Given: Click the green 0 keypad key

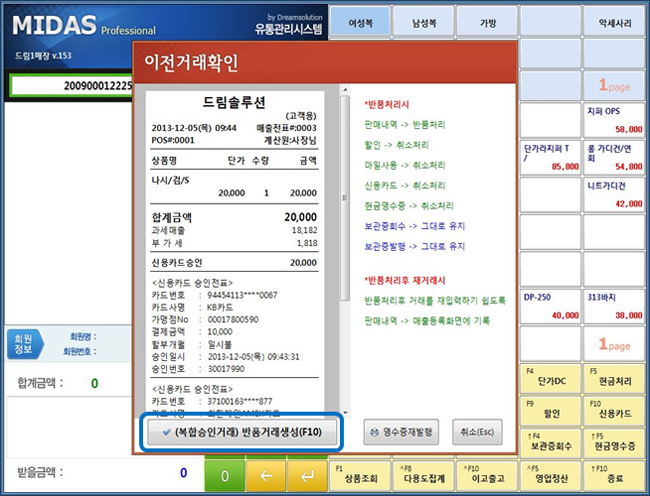Looking at the screenshot, I should click(x=224, y=476).
